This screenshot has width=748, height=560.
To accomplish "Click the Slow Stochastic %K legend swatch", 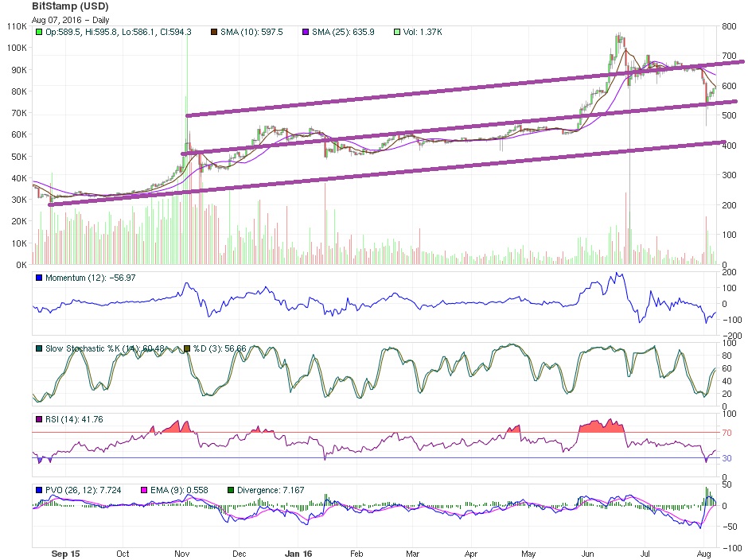I will pos(39,348).
